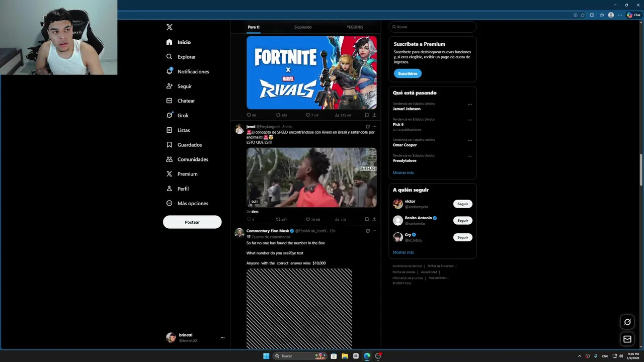Open more options for Pick 6 trend
This screenshot has height=362, width=644.
[470, 120]
